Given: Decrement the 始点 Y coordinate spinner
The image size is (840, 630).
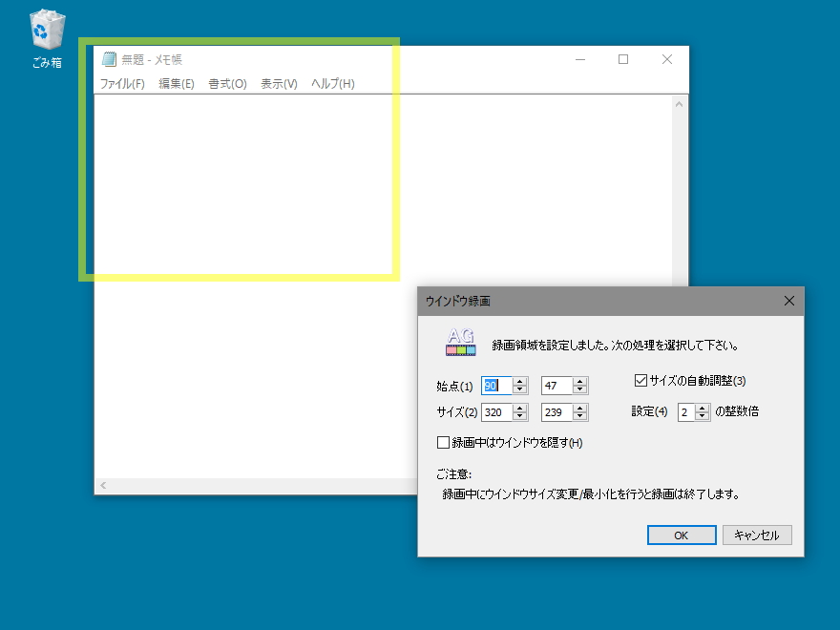Looking at the screenshot, I should [x=580, y=389].
